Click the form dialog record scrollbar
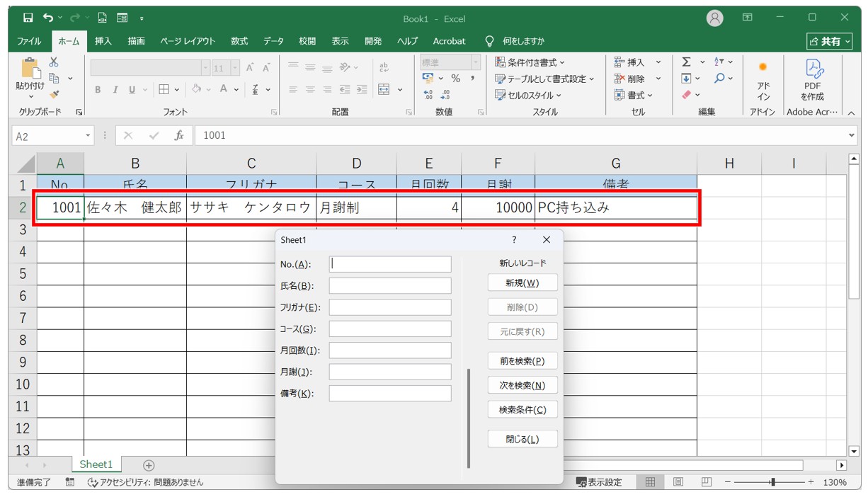 click(468, 418)
